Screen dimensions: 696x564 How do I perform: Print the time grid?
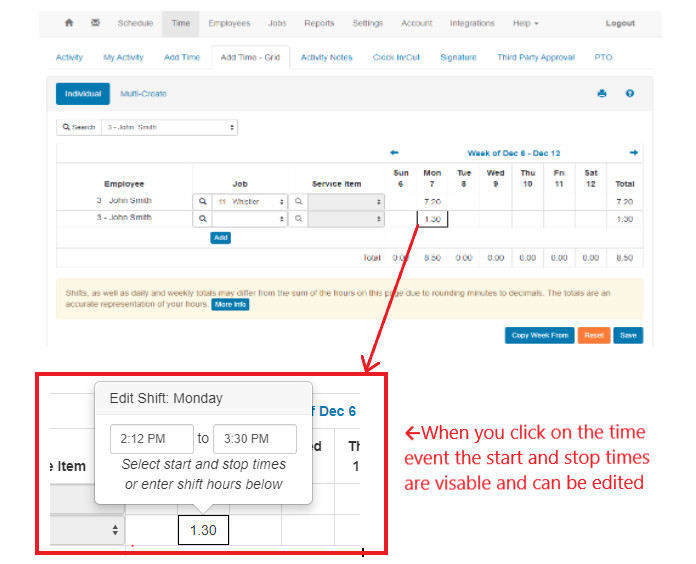click(x=602, y=93)
